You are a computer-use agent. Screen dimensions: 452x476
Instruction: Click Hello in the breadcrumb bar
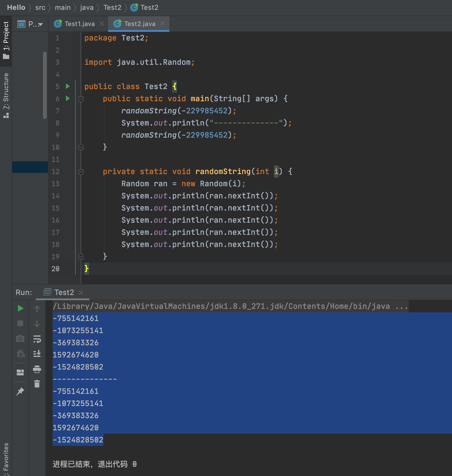coord(16,8)
